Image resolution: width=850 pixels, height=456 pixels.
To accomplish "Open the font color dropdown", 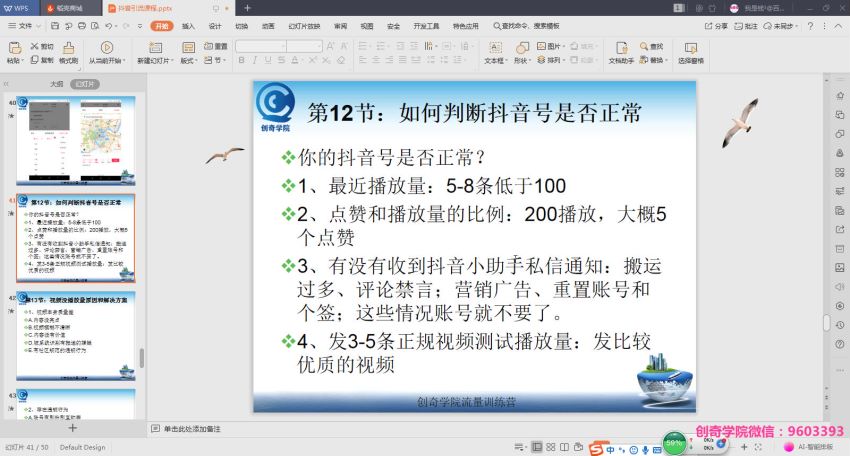I will click(301, 60).
